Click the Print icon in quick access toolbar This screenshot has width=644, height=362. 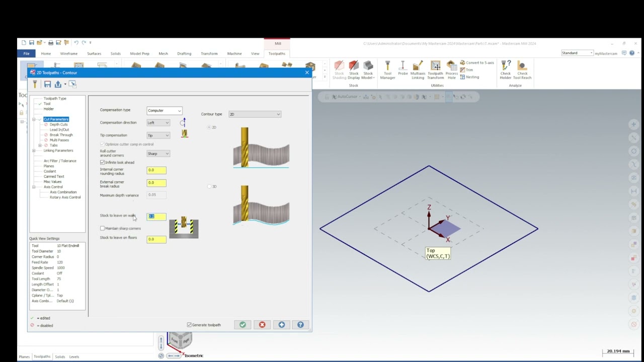click(x=50, y=43)
